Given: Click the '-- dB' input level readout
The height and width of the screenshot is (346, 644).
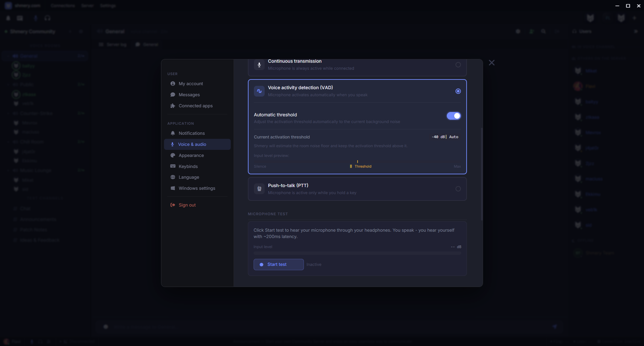Looking at the screenshot, I should [x=456, y=247].
